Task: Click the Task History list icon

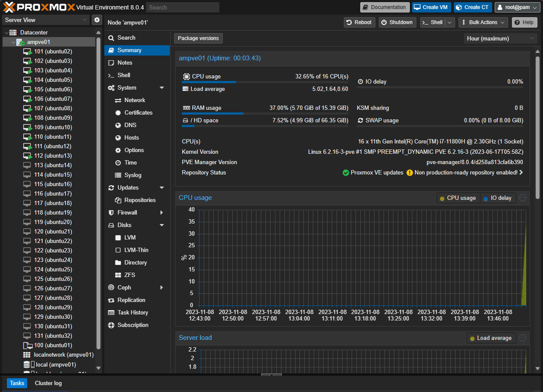Action: [x=111, y=313]
